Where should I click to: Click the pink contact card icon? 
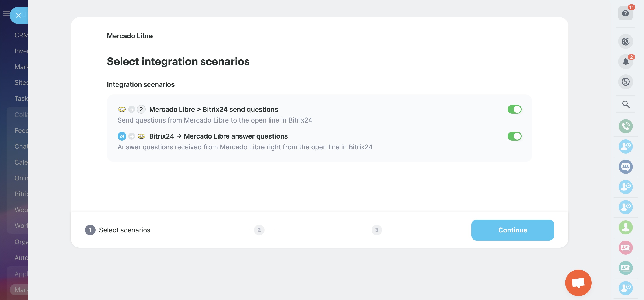[626, 247]
